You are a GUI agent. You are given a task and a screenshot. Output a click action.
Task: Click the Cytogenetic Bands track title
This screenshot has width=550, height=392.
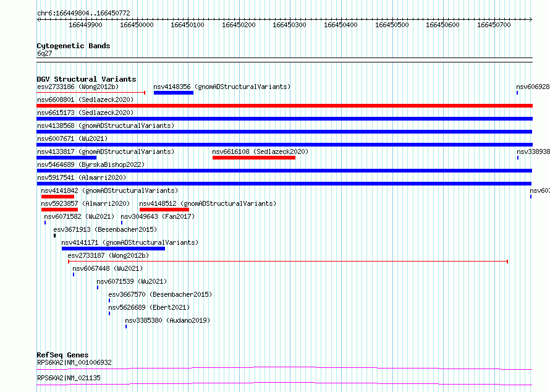tap(74, 46)
